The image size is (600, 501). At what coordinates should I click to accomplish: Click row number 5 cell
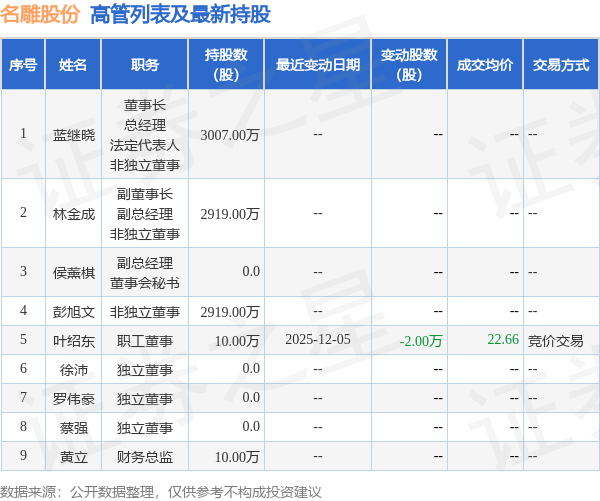23,339
